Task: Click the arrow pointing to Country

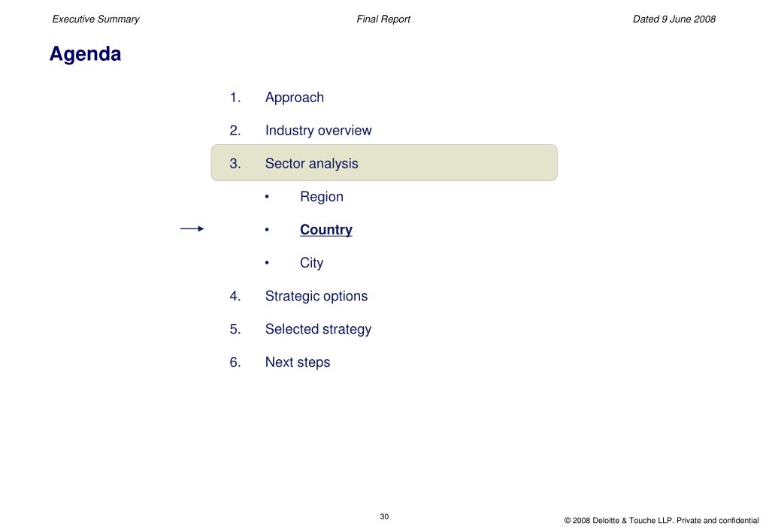Action: click(192, 228)
